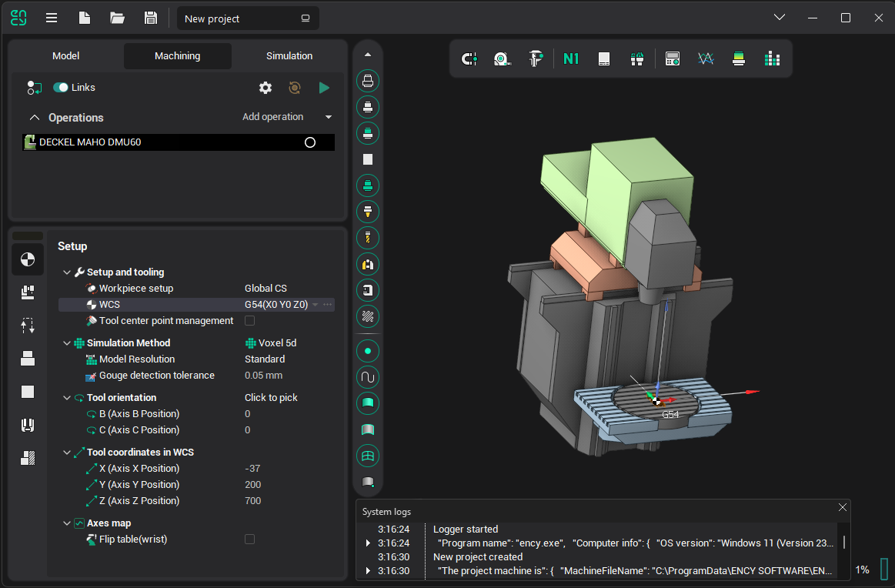895x588 pixels.
Task: Check the Flip table(wrist) checkbox
Action: tap(249, 540)
